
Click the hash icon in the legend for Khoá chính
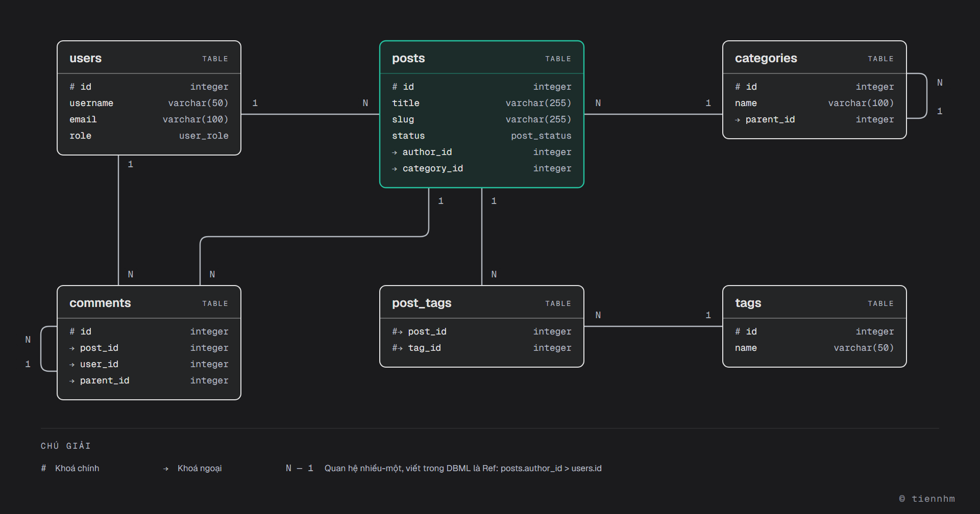43,468
